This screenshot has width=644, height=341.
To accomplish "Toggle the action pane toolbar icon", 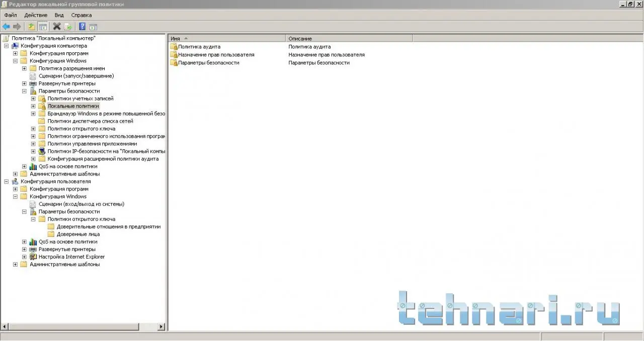I will pos(93,27).
